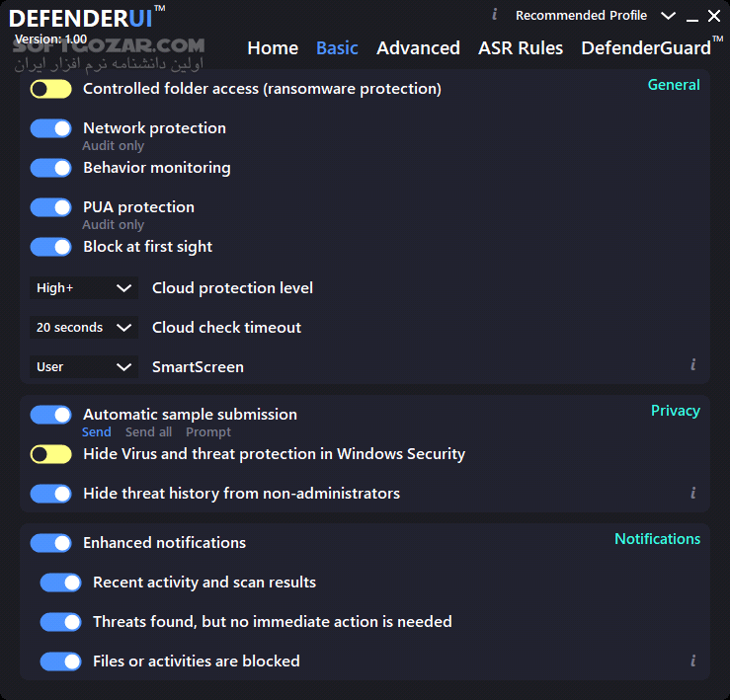Open the SmartScreen dropdown
The image size is (730, 700).
point(84,367)
